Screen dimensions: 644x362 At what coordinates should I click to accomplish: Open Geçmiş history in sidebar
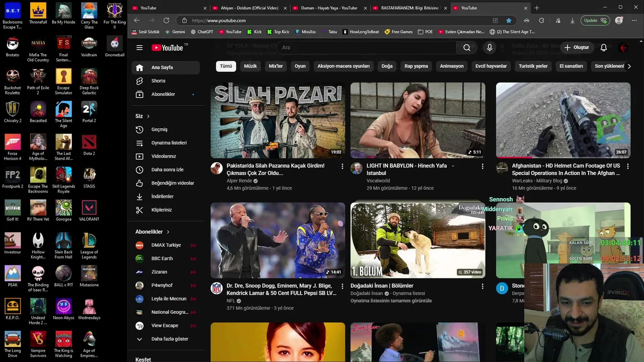pyautogui.click(x=165, y=129)
